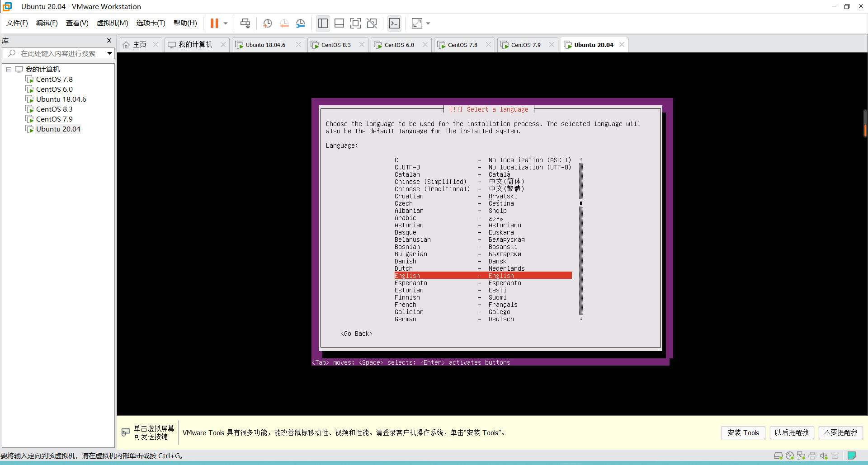The width and height of the screenshot is (868, 465).
Task: Close the CentOS 8.3 tab
Action: (362, 45)
